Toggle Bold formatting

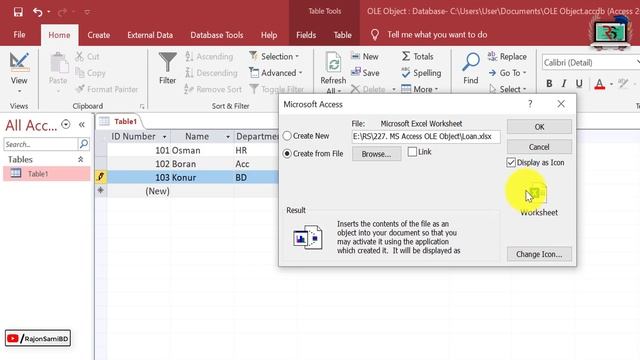[549, 84]
